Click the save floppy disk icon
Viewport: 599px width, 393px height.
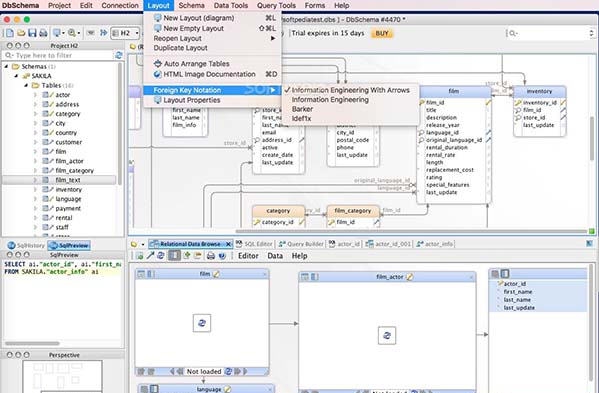point(32,33)
